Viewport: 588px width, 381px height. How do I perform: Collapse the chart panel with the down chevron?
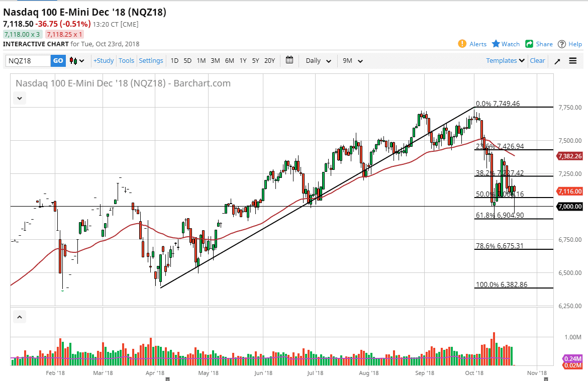coord(19,98)
